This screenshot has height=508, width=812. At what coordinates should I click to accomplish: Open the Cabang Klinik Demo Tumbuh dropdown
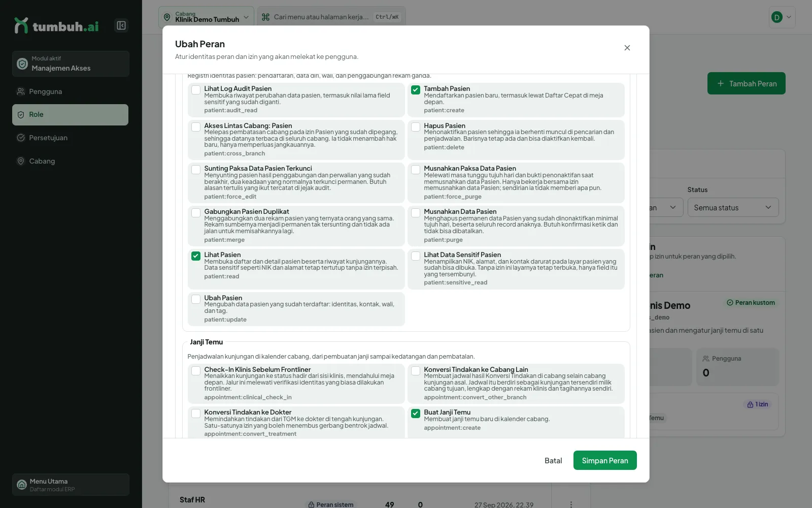point(206,17)
